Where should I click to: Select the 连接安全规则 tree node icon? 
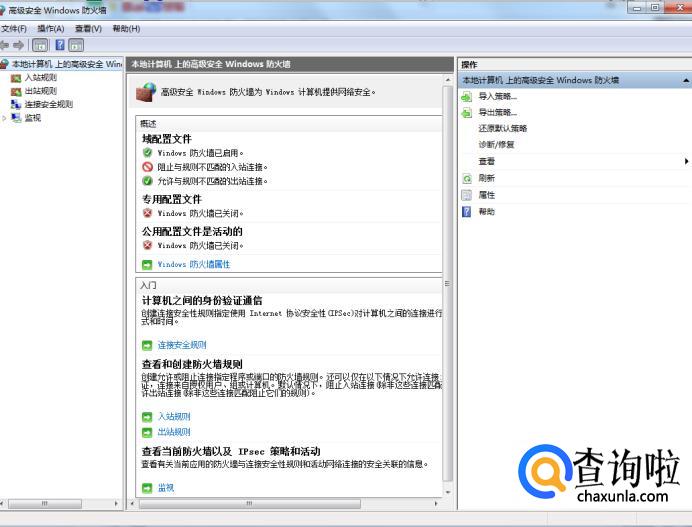(x=16, y=105)
